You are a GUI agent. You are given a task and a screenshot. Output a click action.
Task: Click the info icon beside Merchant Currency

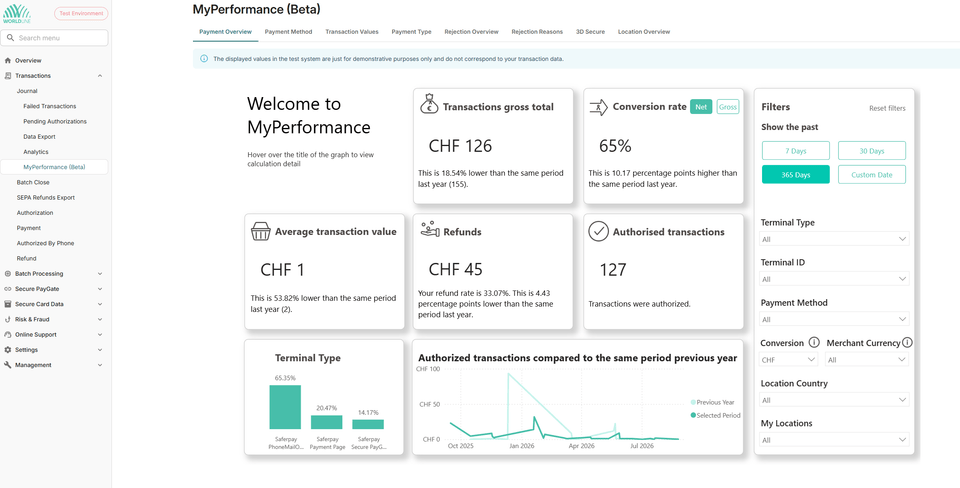coord(907,342)
